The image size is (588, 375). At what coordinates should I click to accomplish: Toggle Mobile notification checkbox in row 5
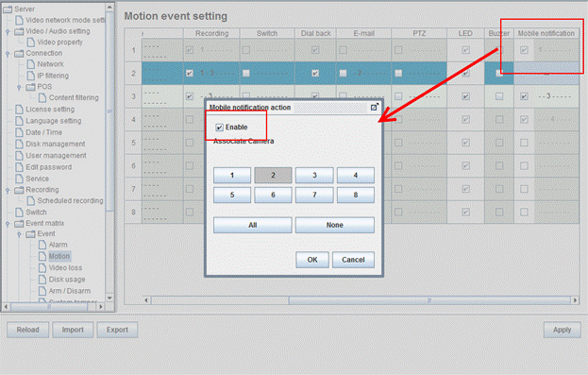(x=524, y=143)
